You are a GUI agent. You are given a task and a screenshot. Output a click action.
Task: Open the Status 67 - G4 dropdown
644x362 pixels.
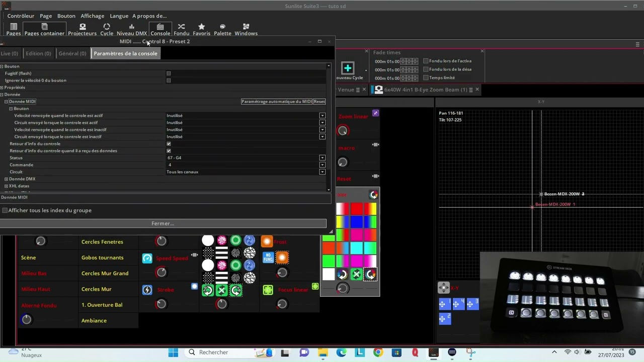coord(323,158)
